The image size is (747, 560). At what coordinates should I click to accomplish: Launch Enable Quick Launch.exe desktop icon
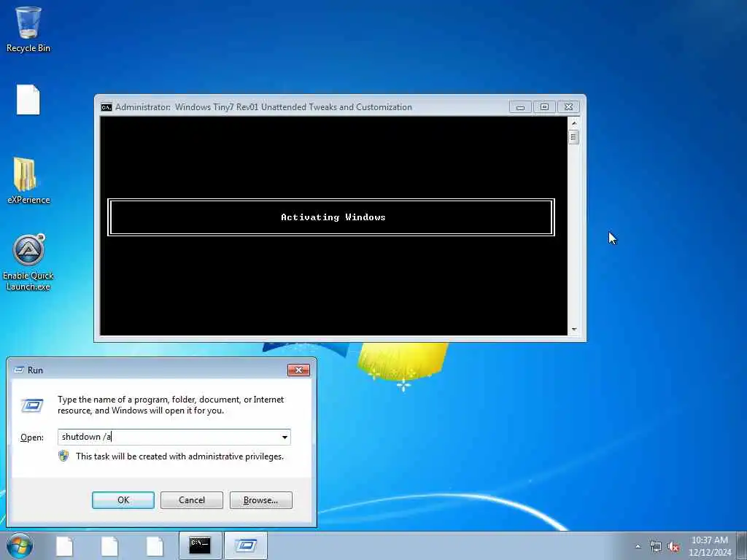28,262
